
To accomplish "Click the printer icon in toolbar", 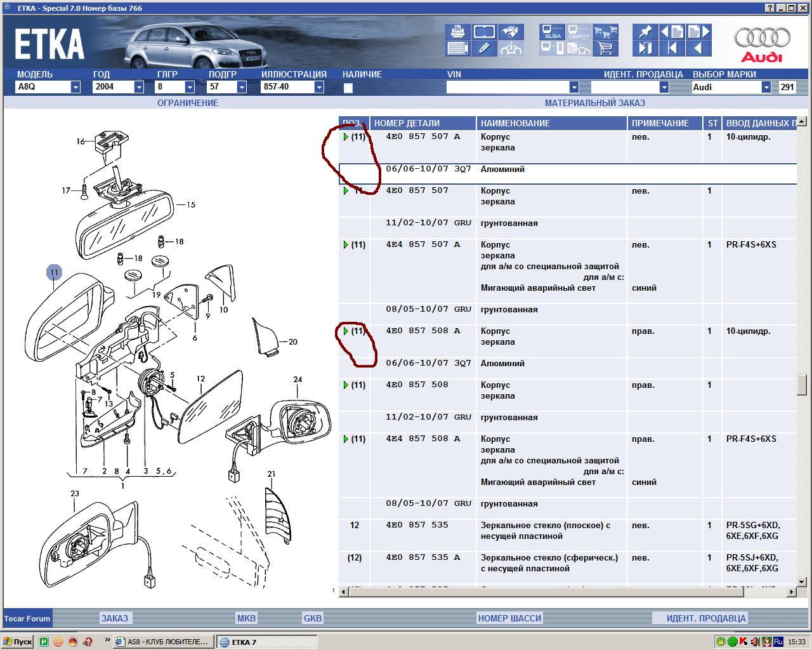I will coord(457,32).
